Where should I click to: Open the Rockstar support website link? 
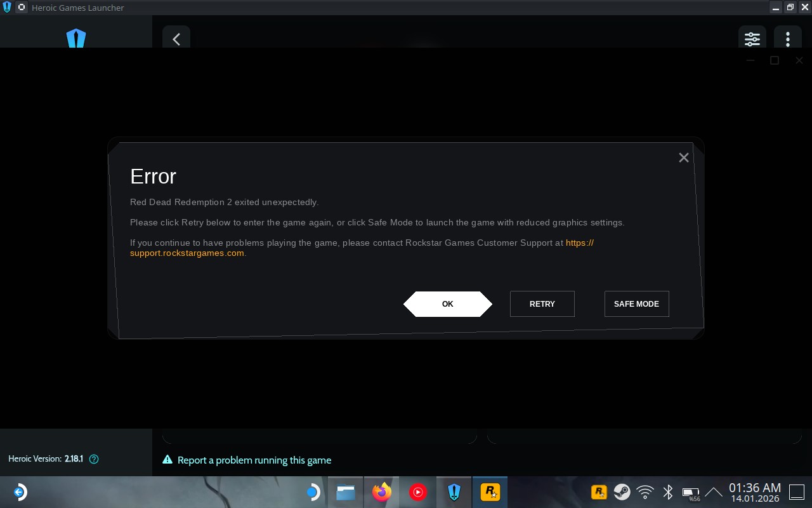362,248
